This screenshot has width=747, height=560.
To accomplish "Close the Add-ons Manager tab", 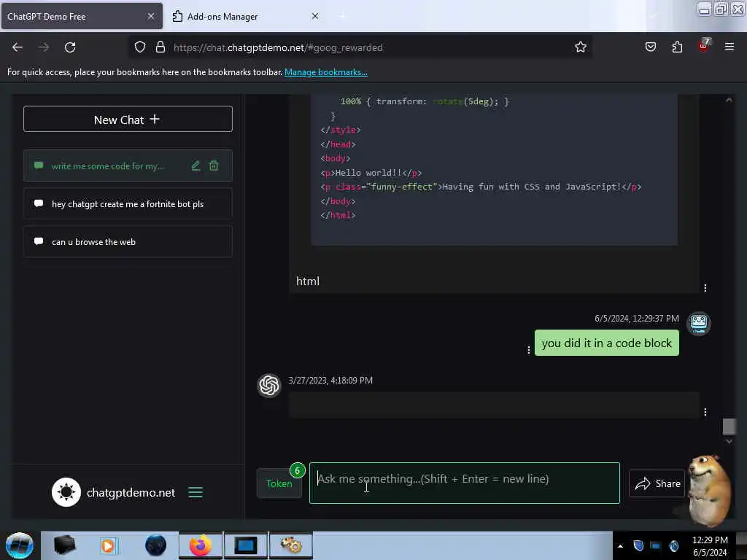I will pyautogui.click(x=315, y=16).
